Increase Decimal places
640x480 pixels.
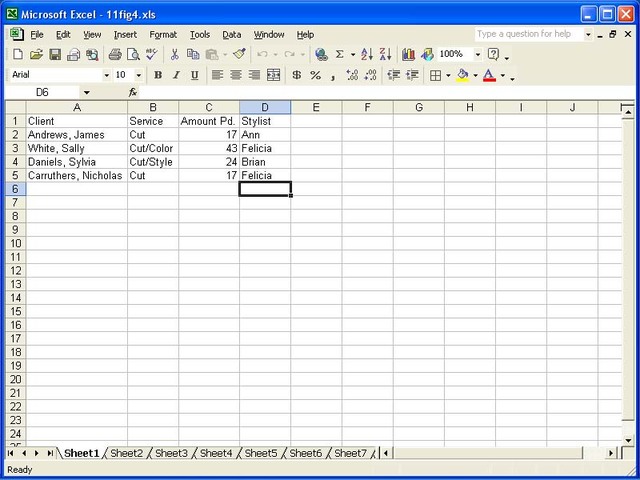[352, 75]
